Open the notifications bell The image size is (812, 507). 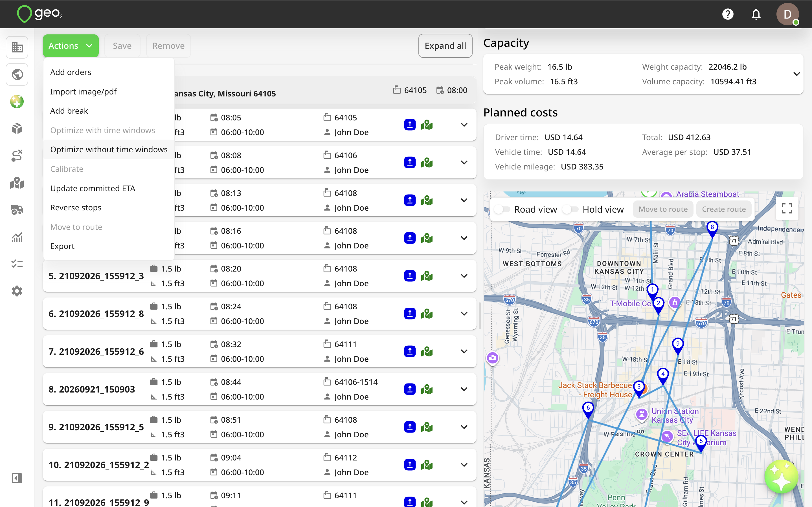[756, 14]
